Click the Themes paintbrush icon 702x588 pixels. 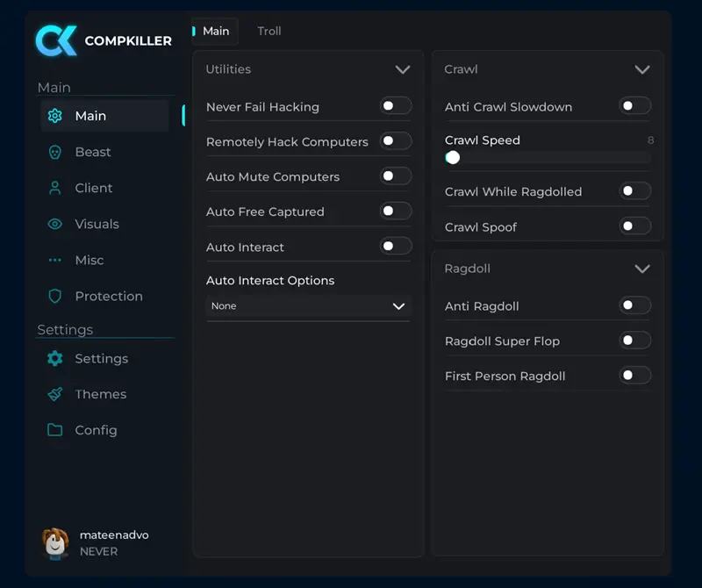click(x=54, y=394)
